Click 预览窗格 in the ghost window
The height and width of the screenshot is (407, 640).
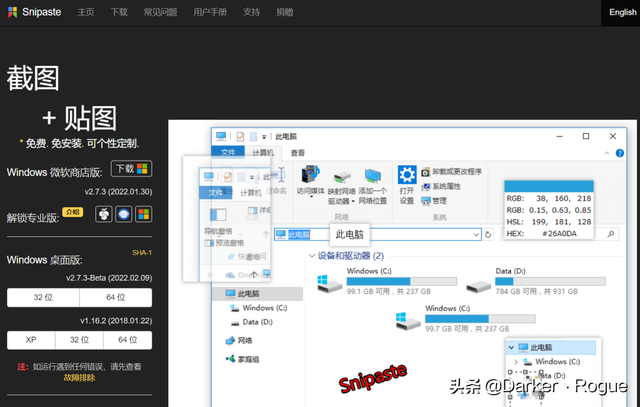224,243
